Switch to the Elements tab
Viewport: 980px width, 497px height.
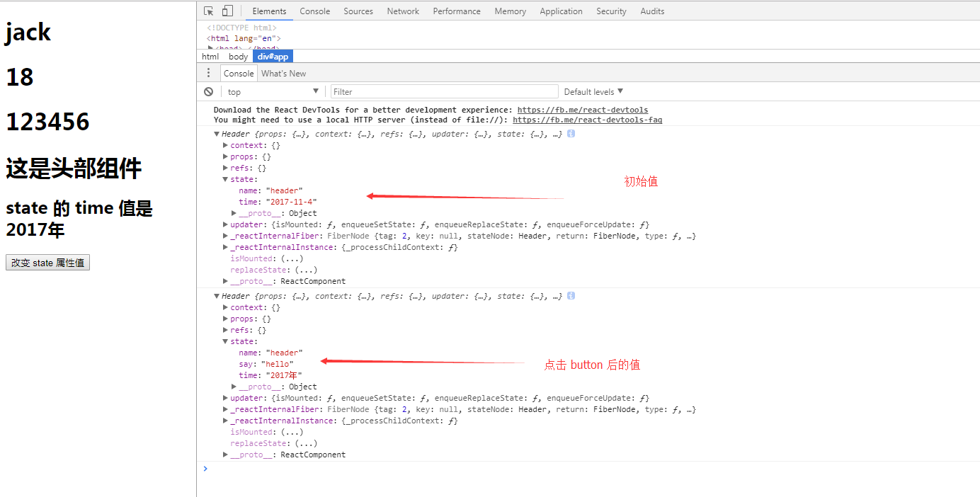[x=269, y=11]
